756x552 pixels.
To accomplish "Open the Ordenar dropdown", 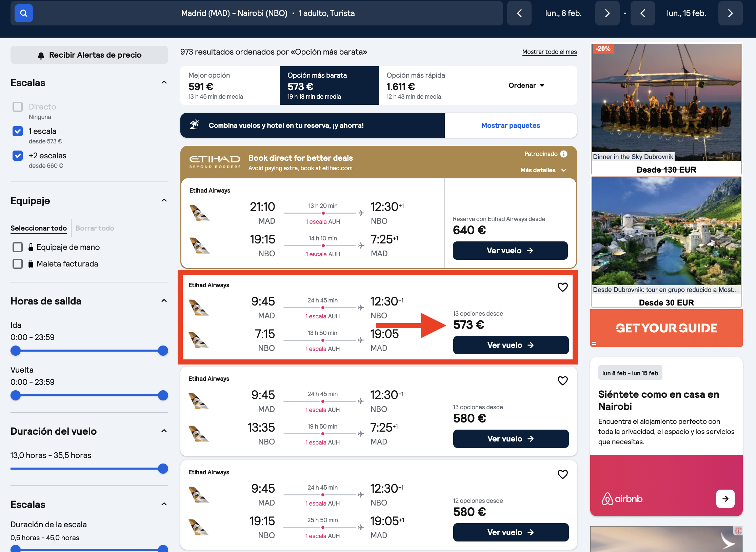I will [527, 85].
